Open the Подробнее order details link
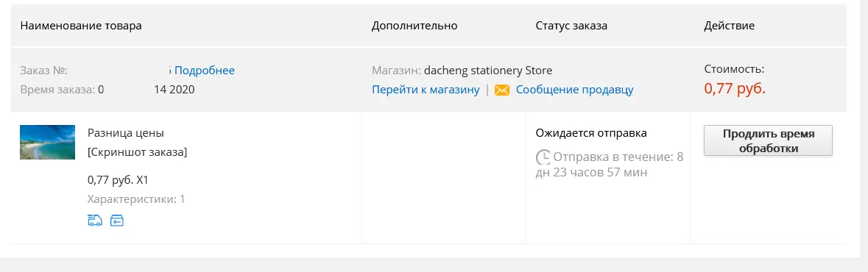Viewport: 868px width, 272px height. point(204,71)
